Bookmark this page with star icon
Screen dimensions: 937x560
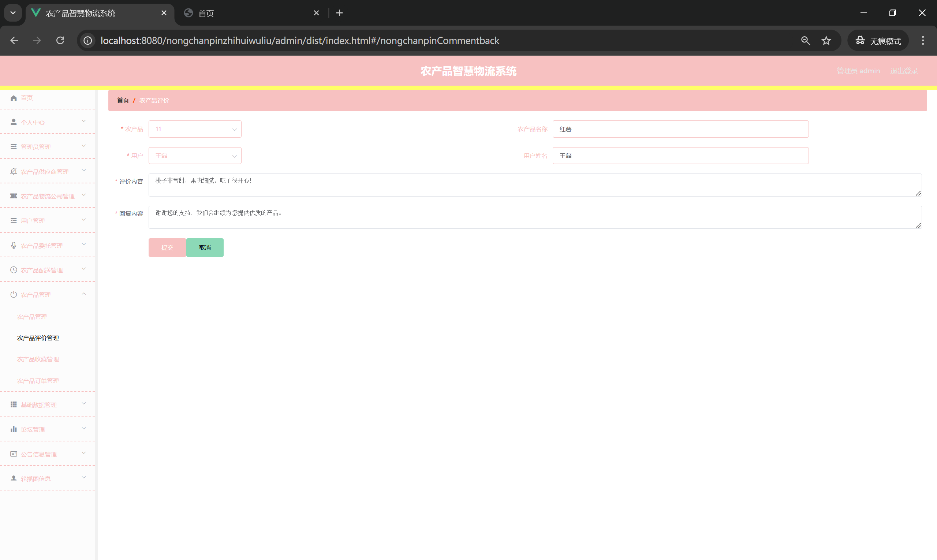(x=826, y=41)
